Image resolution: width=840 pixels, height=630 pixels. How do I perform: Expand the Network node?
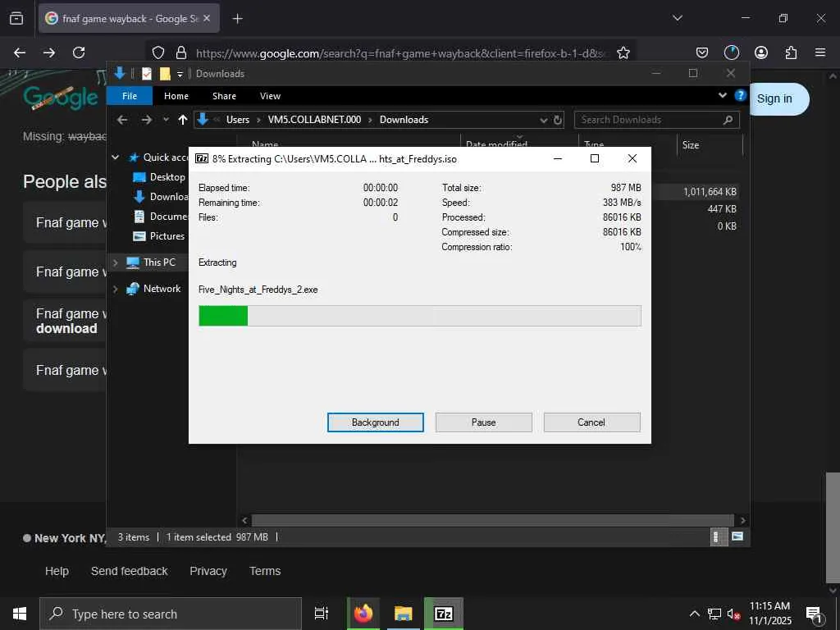(115, 289)
